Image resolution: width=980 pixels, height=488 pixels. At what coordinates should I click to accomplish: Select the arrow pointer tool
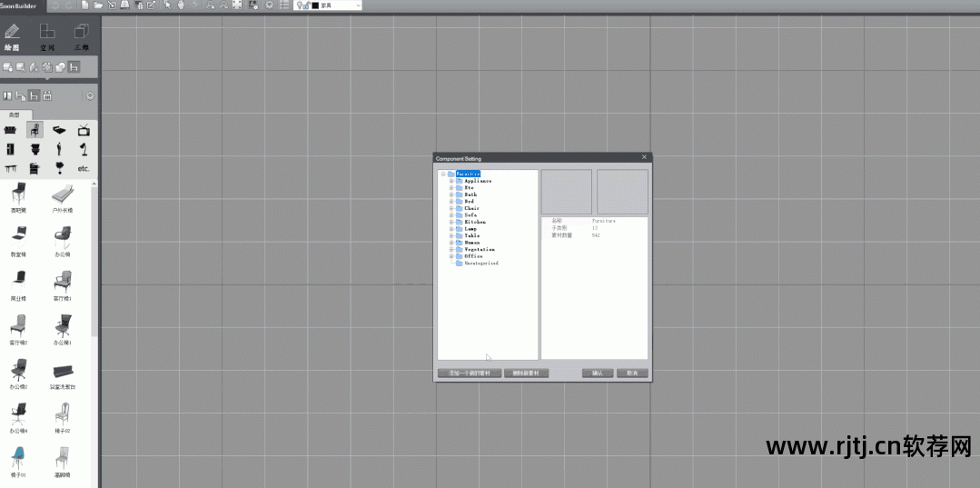click(167, 5)
